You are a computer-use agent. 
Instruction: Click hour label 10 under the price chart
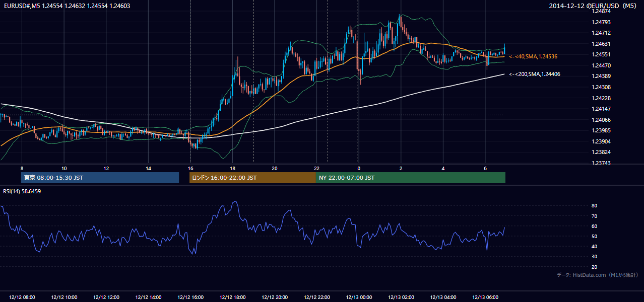pyautogui.click(x=64, y=168)
